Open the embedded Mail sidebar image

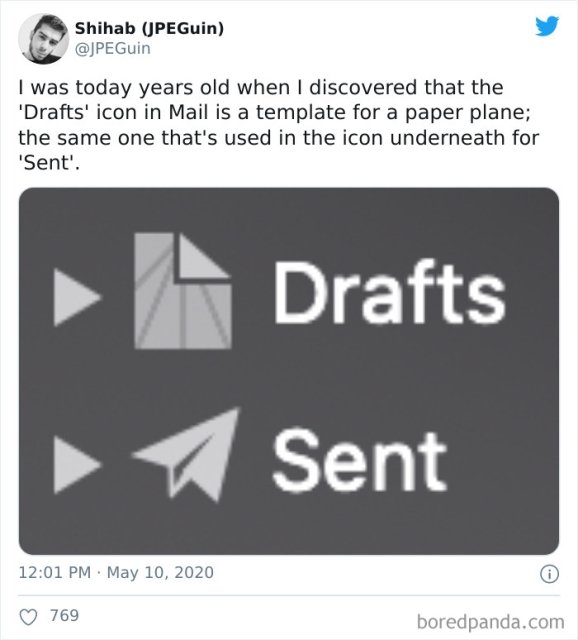(x=289, y=371)
